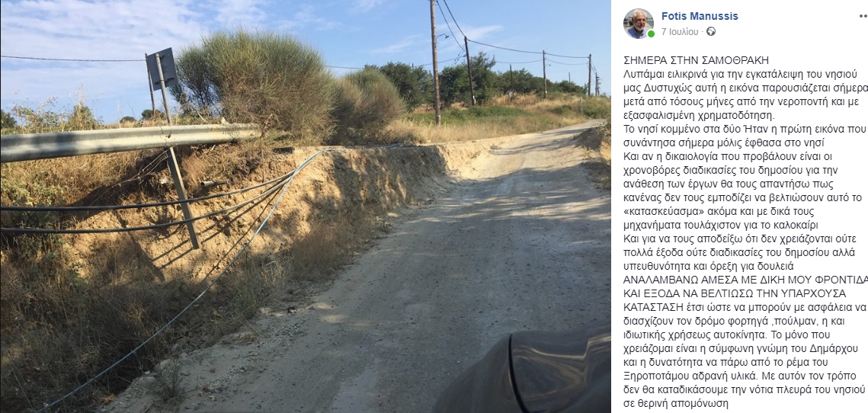The height and width of the screenshot is (413, 868).
Task: Click the bent guardrail in the photo
Action: [x=129, y=141]
